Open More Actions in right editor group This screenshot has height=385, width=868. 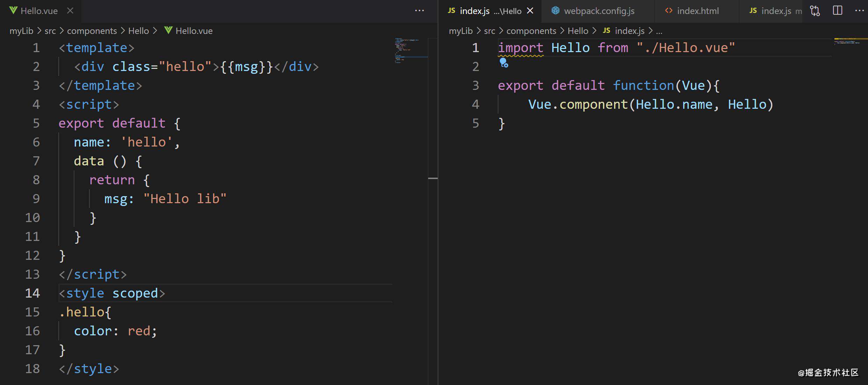pyautogui.click(x=859, y=11)
